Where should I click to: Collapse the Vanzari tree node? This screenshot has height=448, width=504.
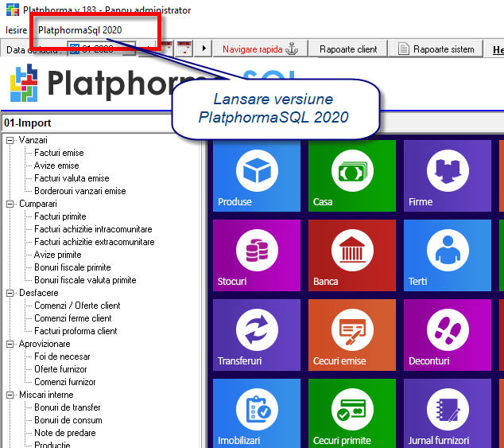point(10,140)
